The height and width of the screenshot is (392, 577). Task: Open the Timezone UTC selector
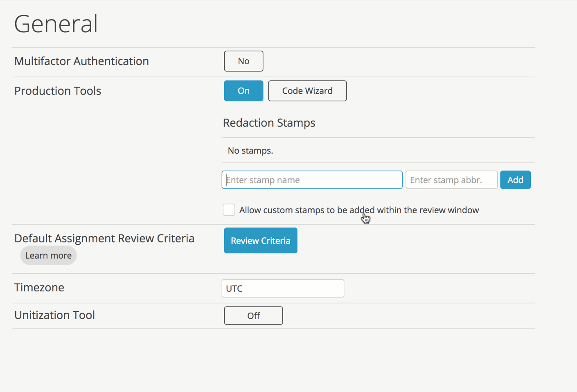click(283, 288)
